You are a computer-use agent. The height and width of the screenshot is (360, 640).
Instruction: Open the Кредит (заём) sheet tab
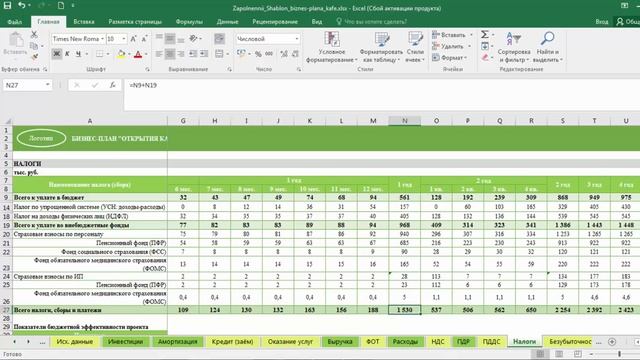(x=232, y=342)
